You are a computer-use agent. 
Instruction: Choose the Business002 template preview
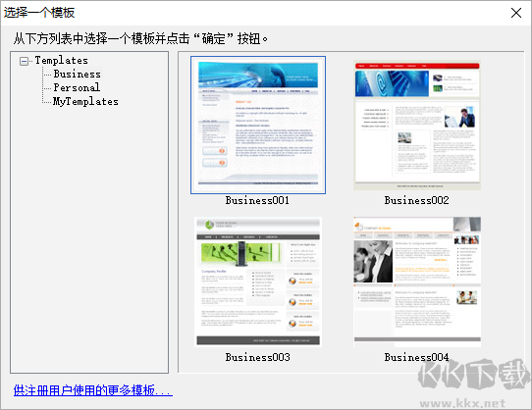(x=417, y=125)
